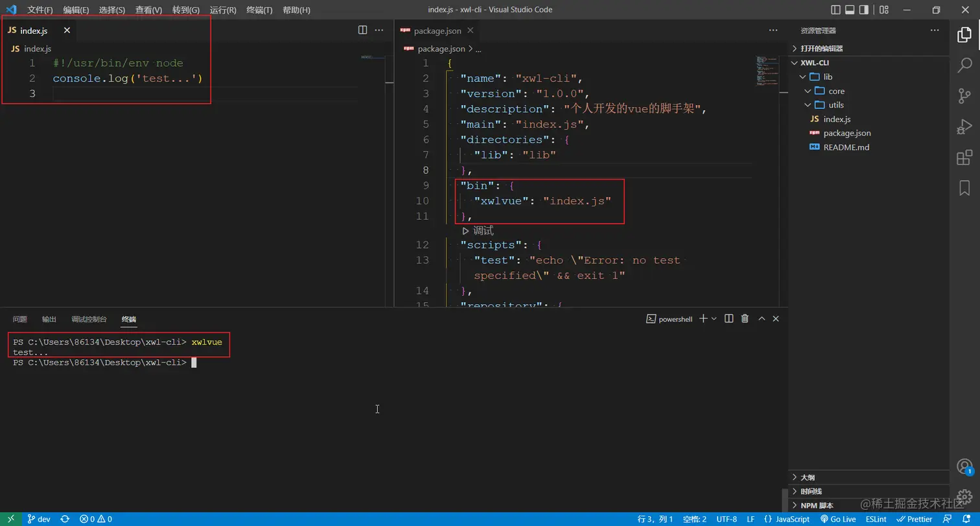Click the VS Code logo in title bar
Screen dimensions: 980x526
click(x=11, y=10)
